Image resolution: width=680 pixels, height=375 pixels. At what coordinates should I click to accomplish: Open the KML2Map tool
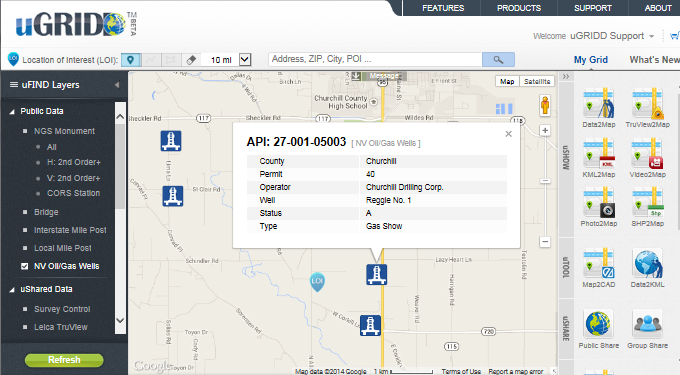[x=598, y=153]
